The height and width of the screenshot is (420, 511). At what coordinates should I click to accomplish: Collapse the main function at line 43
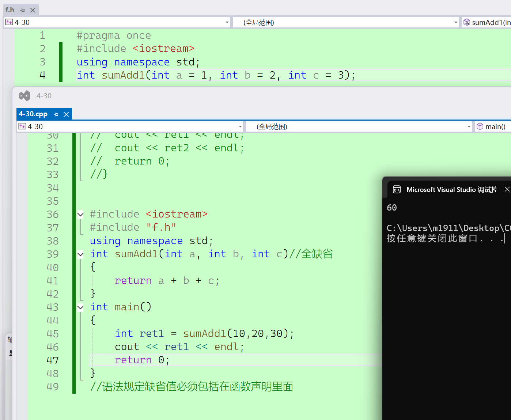click(x=80, y=307)
